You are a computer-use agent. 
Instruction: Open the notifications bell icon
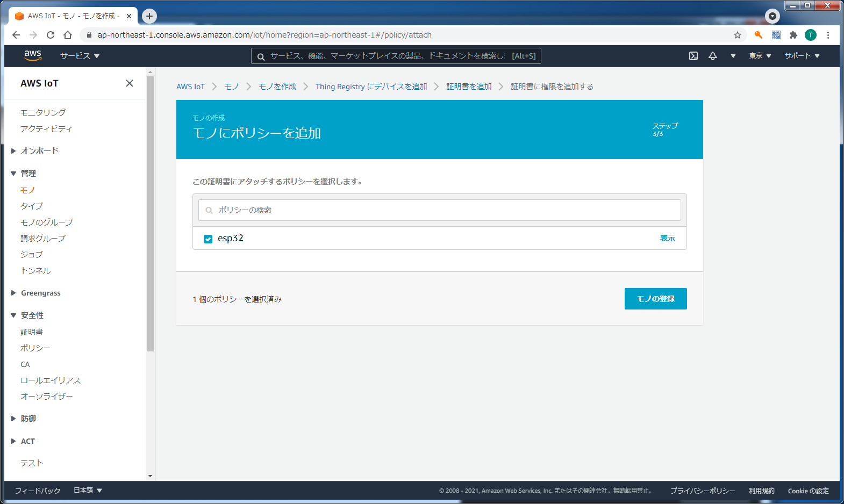tap(713, 56)
